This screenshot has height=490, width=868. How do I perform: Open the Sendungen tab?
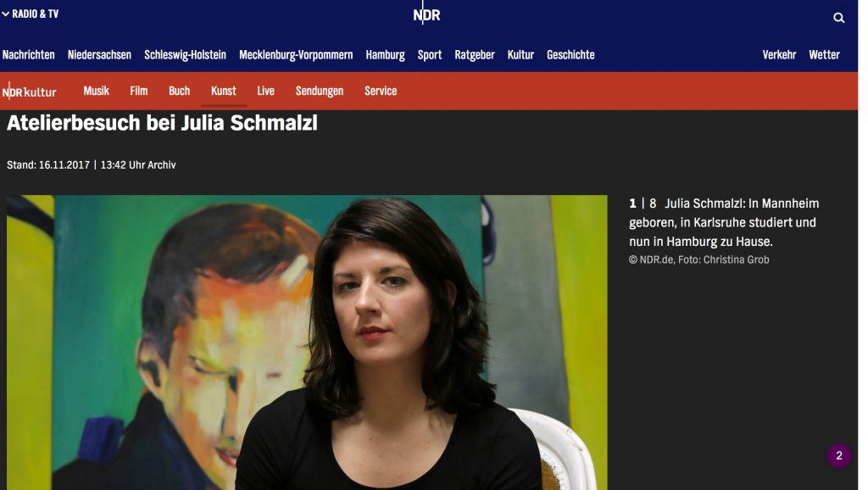tap(320, 91)
